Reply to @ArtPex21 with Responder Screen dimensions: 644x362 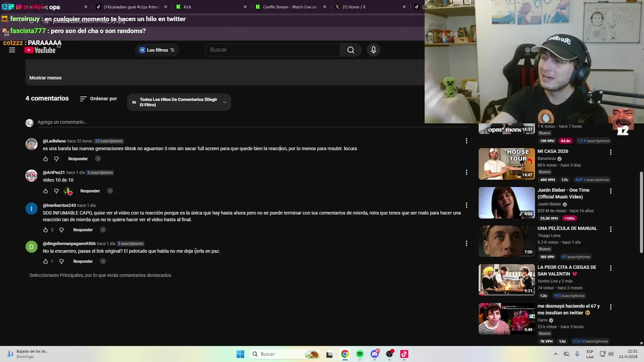tap(90, 191)
